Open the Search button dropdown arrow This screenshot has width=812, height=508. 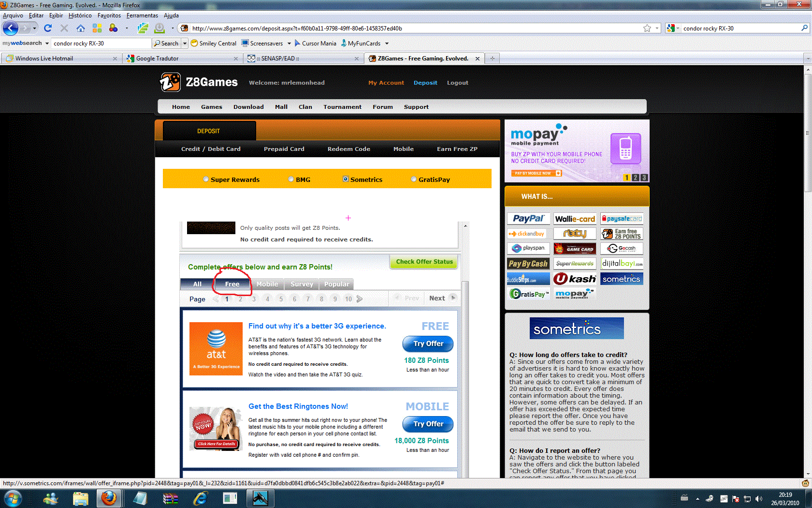pyautogui.click(x=185, y=43)
